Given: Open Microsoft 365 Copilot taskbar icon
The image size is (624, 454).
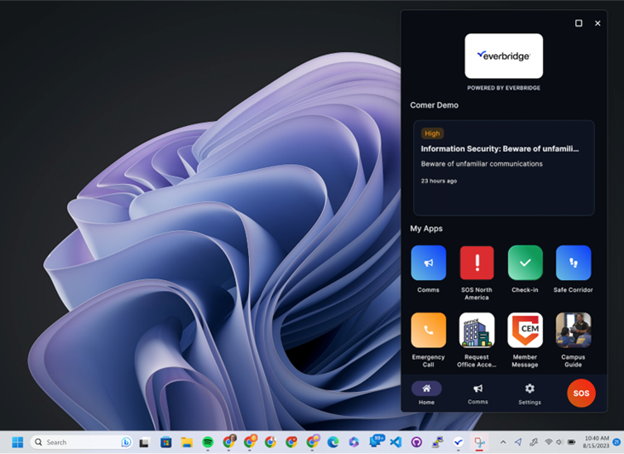Looking at the screenshot, I should [354, 442].
